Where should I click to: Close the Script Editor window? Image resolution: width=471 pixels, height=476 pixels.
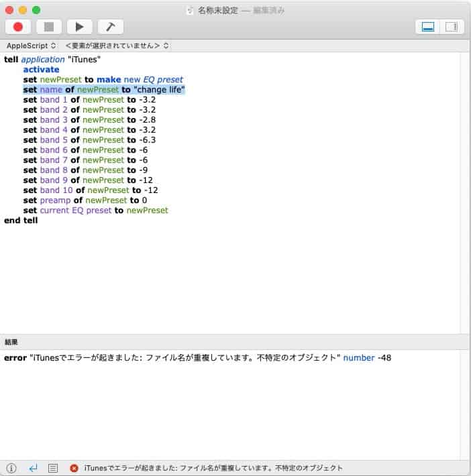[x=9, y=10]
